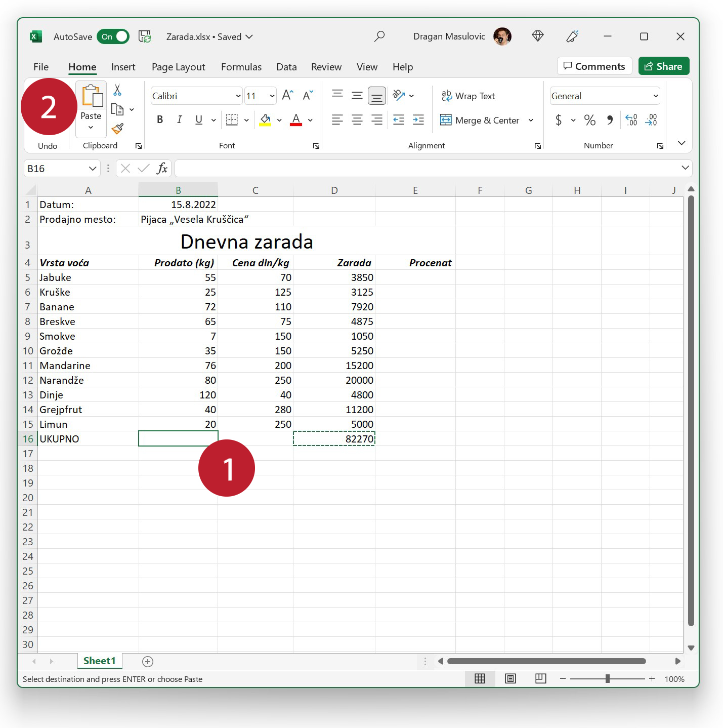Open borders style dropdown arrow
Viewport: 723px width, 728px height.
pyautogui.click(x=246, y=120)
